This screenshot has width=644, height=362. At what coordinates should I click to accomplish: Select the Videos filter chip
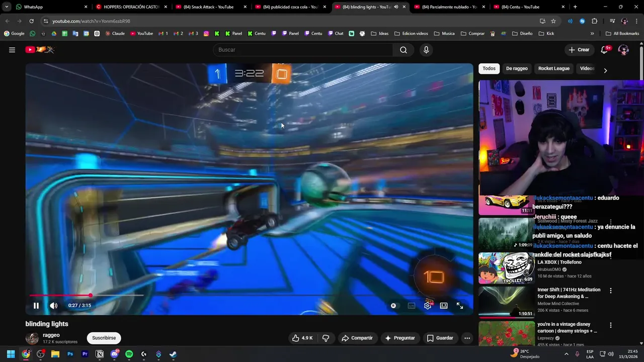(587, 68)
